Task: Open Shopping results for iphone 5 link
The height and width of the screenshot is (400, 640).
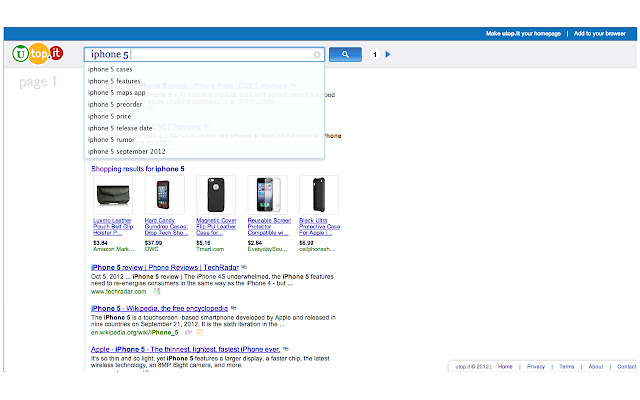Action: [138, 169]
